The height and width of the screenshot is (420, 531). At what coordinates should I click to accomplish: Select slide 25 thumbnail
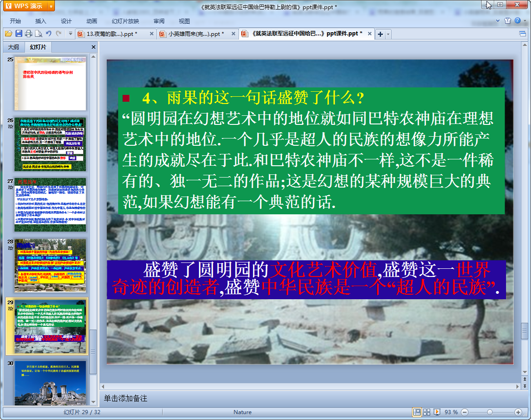[x=50, y=84]
